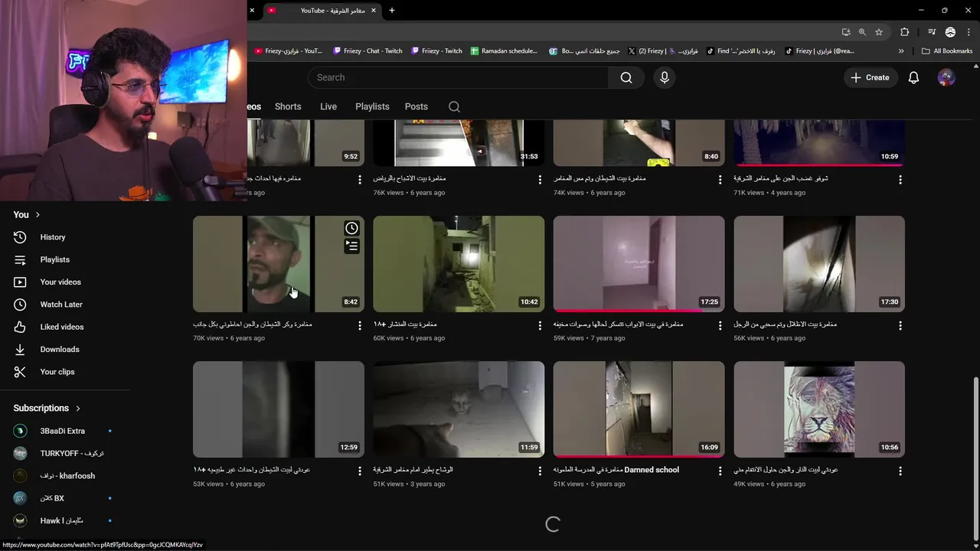This screenshot has width=980, height=551.
Task: Open the Chrome zoom magnifier icon
Action: click(x=862, y=32)
